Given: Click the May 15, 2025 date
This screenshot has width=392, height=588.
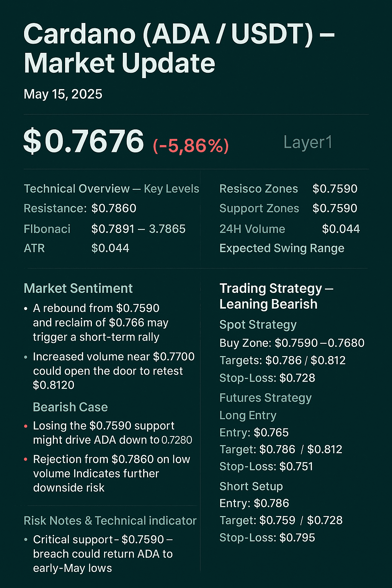Looking at the screenshot, I should tap(63, 94).
